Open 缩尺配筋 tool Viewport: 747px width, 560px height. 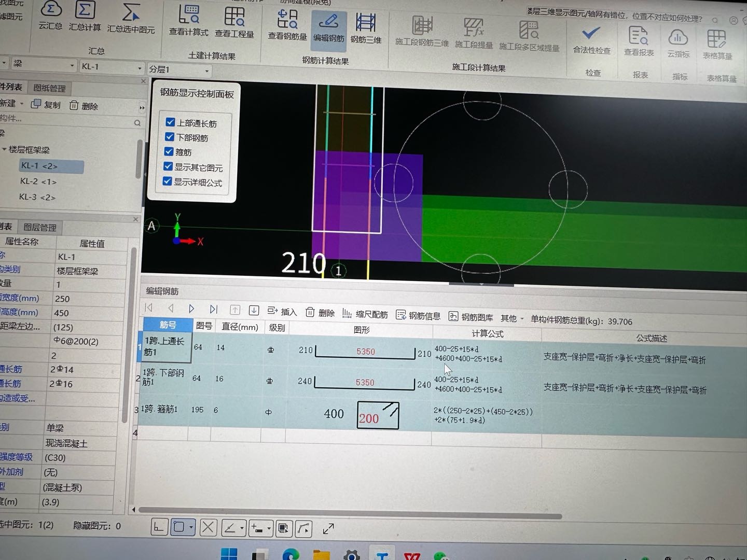click(365, 314)
